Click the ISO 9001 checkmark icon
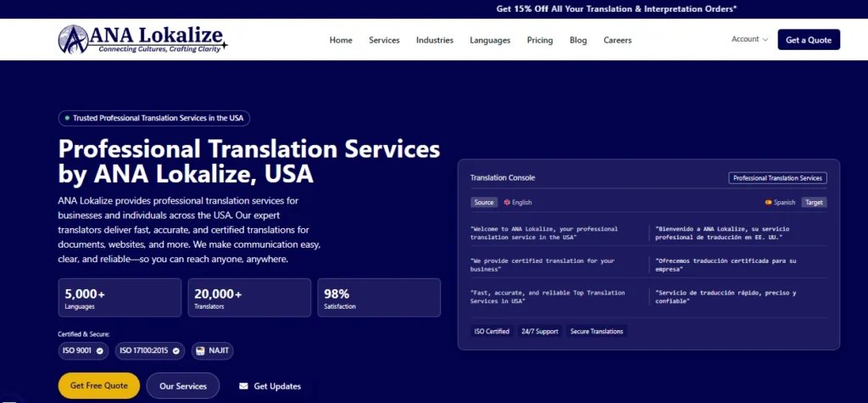 [100, 351]
